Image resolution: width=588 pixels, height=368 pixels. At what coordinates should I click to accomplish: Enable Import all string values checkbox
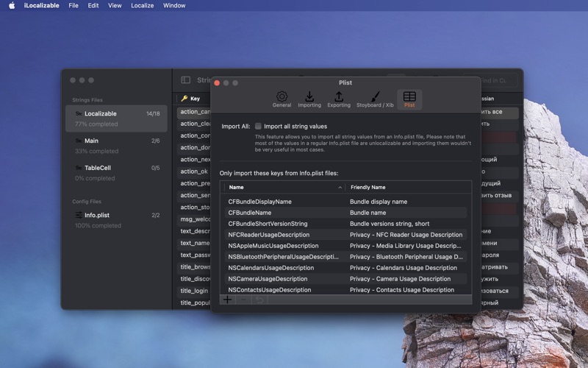[258, 126]
